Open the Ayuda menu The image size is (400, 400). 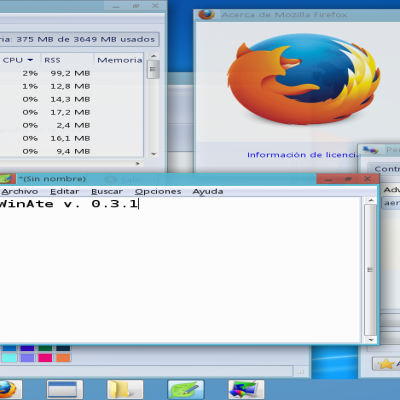coord(208,191)
